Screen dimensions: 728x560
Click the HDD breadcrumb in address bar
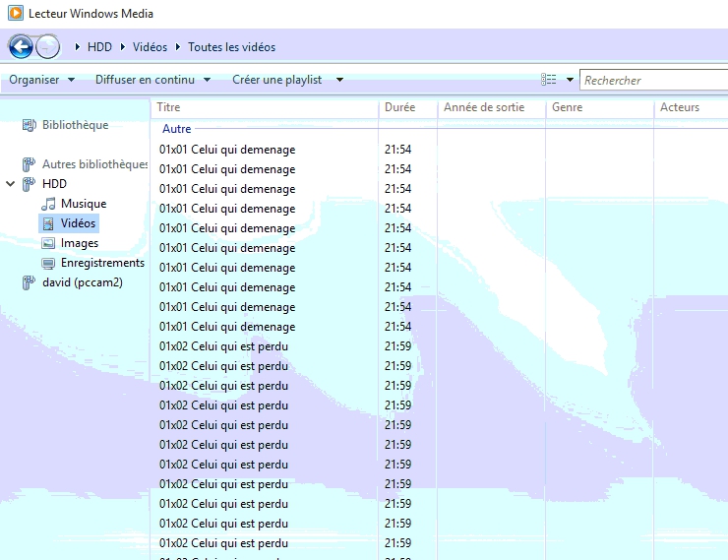point(99,46)
